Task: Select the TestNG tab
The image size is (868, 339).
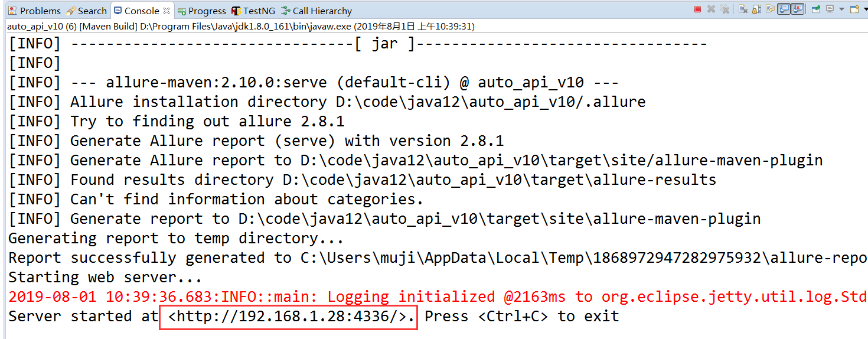Action: [x=253, y=11]
